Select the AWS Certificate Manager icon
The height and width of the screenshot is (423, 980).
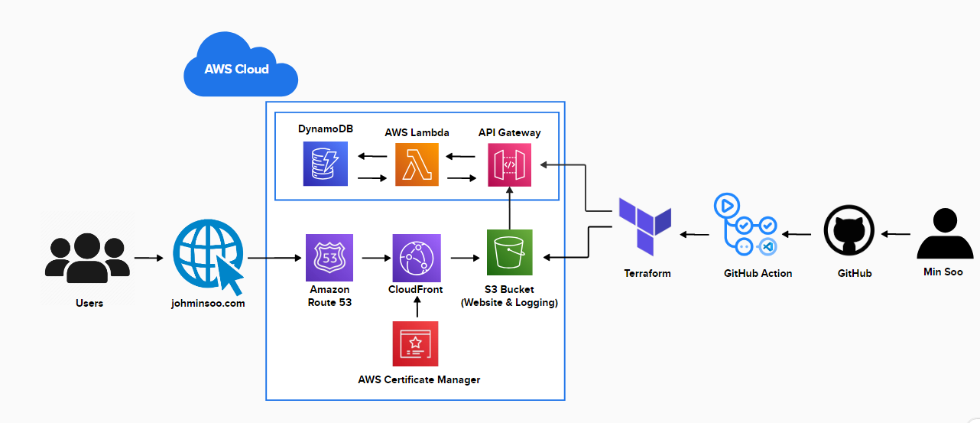coord(417,343)
